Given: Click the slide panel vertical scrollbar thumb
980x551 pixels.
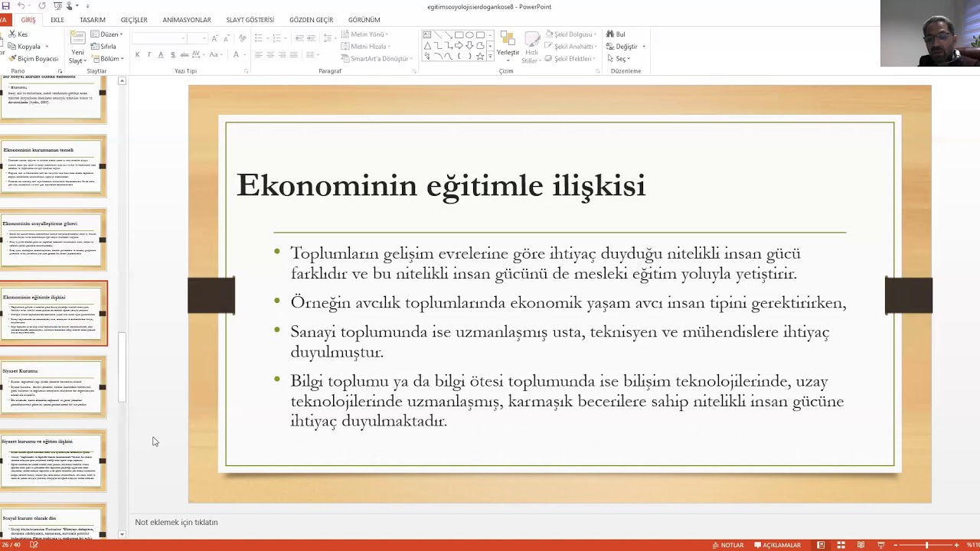Looking at the screenshot, I should (x=122, y=368).
